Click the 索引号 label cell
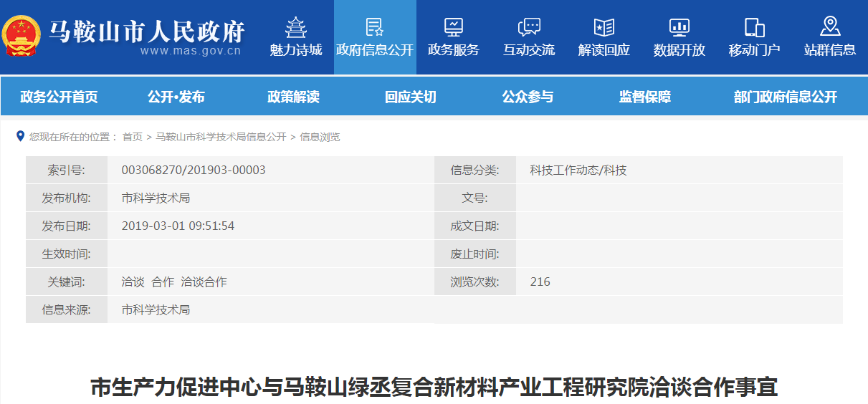The image size is (868, 404). 67,170
